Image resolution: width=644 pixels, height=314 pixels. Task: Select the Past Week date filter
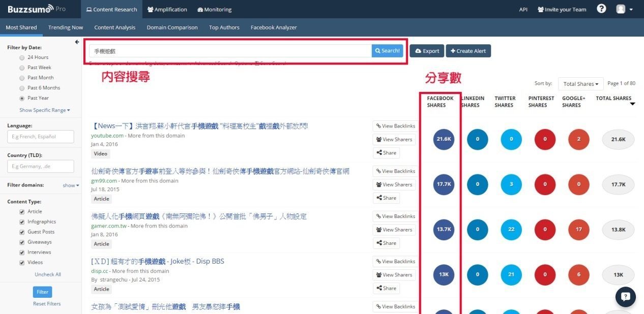click(x=22, y=67)
